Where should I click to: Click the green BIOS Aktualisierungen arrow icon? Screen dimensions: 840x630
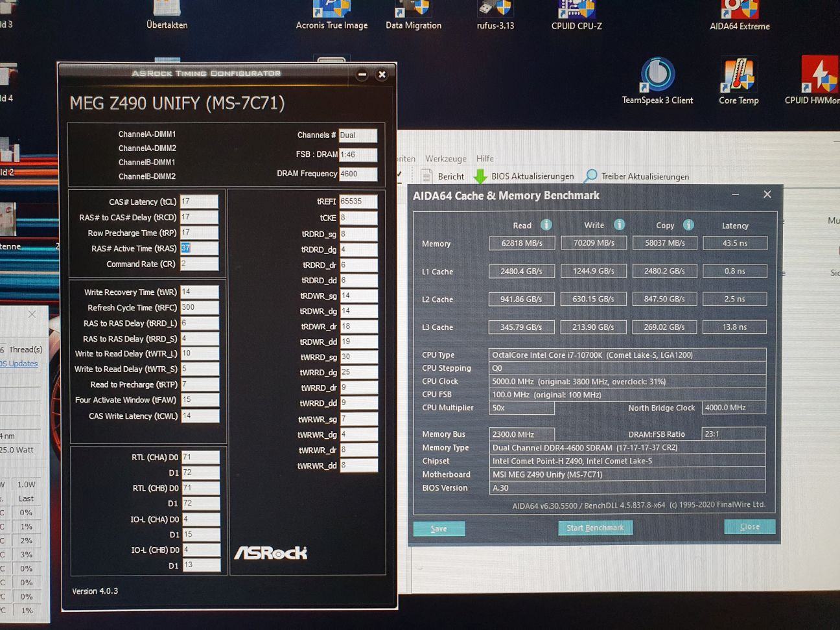[x=480, y=176]
